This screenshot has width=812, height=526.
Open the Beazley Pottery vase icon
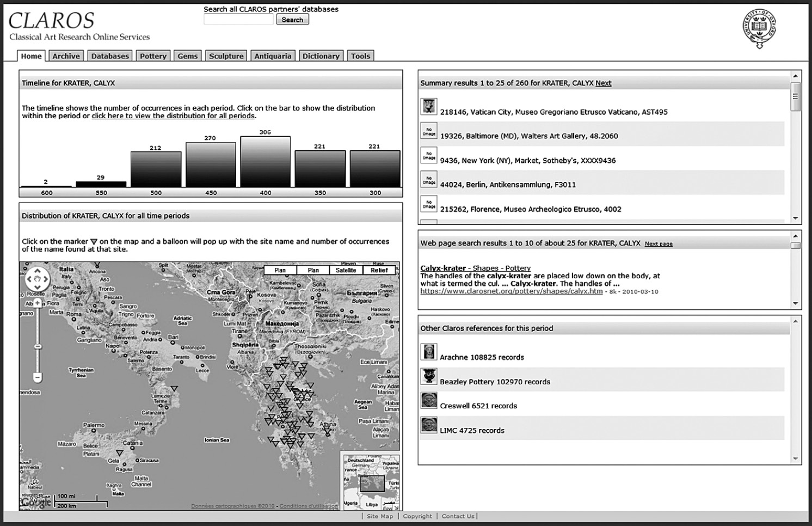(x=429, y=376)
